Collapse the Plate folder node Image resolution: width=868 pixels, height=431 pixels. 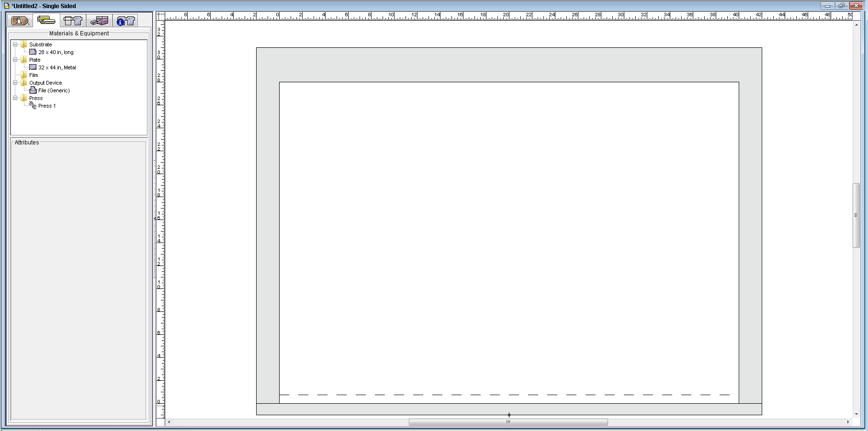click(15, 60)
